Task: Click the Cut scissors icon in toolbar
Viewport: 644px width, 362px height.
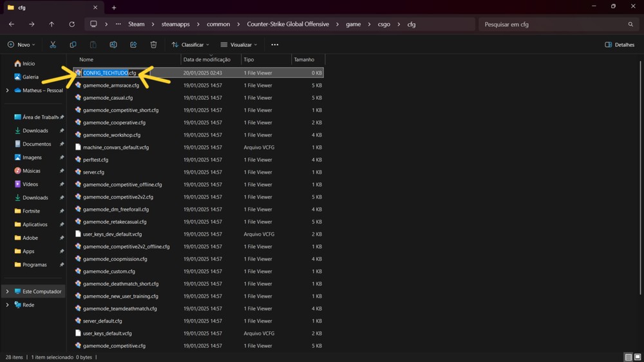Action: 53,45
